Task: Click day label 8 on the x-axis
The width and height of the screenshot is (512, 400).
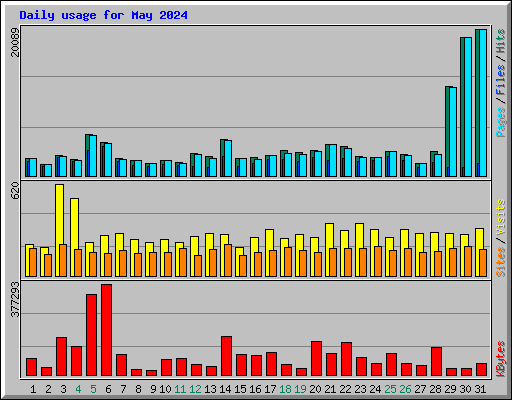Action: point(138,389)
